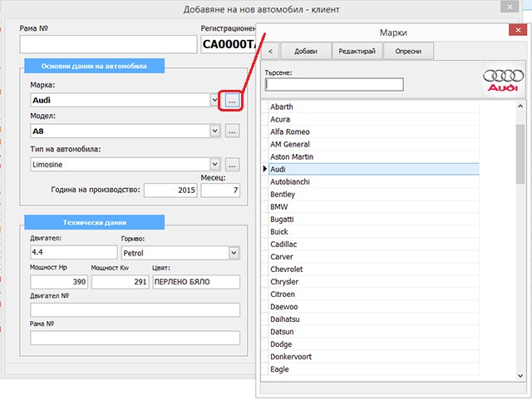
Task: Select the highlighted Audi row
Action: (374, 169)
